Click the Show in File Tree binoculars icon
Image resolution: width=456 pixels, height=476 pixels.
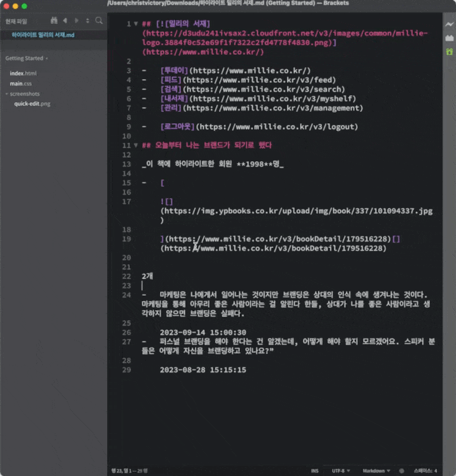tap(54, 21)
